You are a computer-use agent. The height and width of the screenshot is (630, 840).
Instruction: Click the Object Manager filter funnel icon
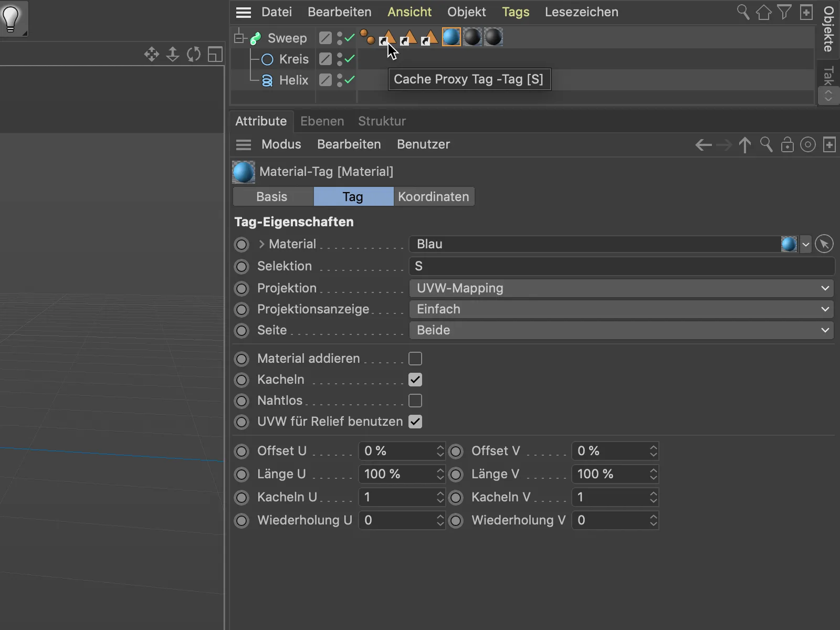click(x=784, y=12)
